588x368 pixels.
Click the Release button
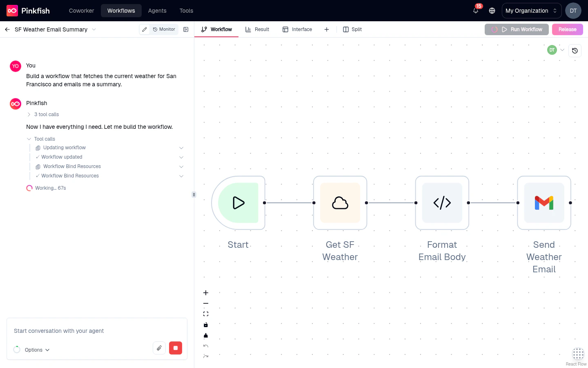coord(568,29)
